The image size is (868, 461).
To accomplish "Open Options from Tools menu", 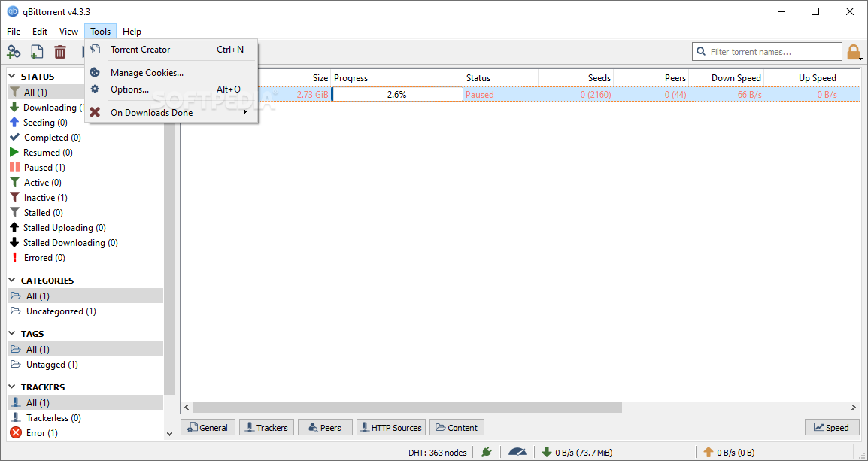I will 171,89.
